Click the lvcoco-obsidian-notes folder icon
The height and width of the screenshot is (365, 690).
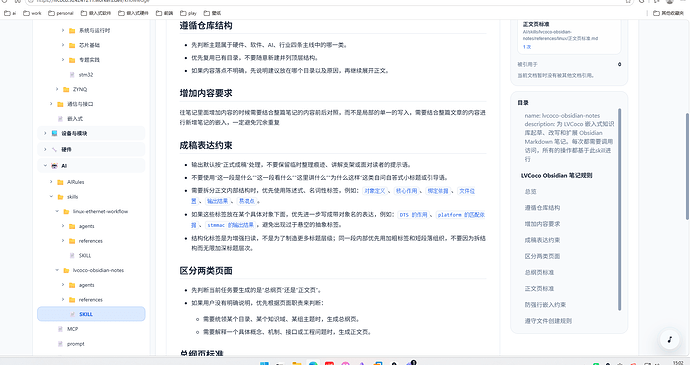pyautogui.click(x=66, y=270)
